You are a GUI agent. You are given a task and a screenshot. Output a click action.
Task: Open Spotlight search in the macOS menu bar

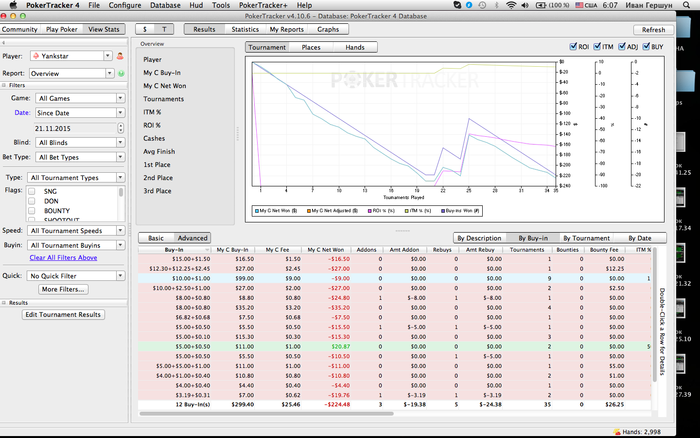pos(686,5)
